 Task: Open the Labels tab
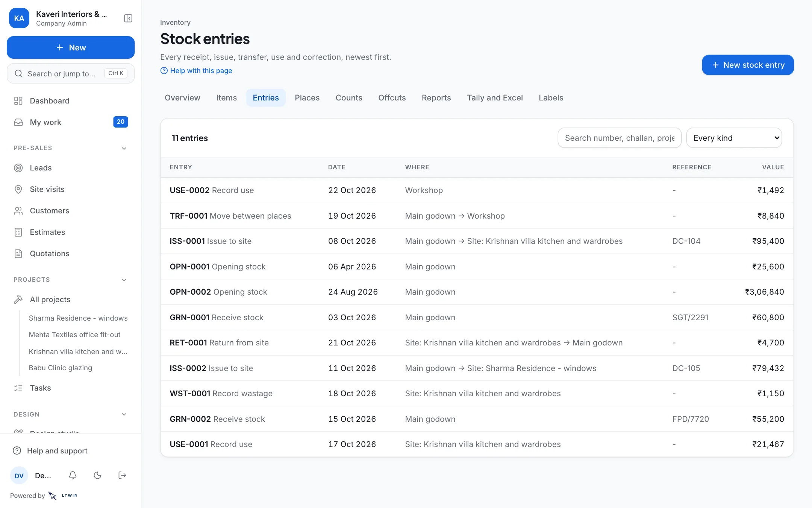click(x=551, y=98)
